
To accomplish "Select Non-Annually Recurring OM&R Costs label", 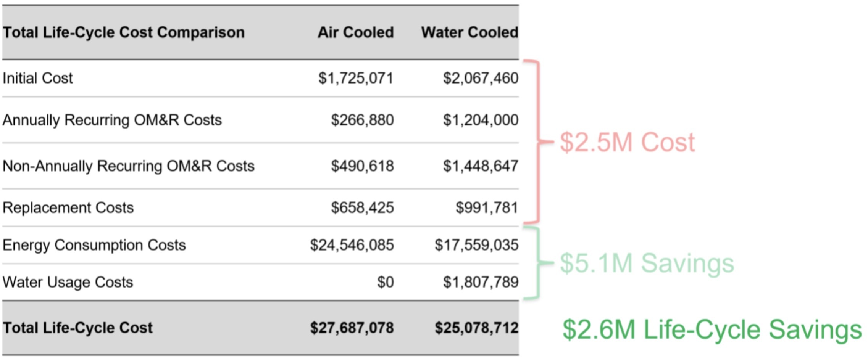I will (x=128, y=167).
